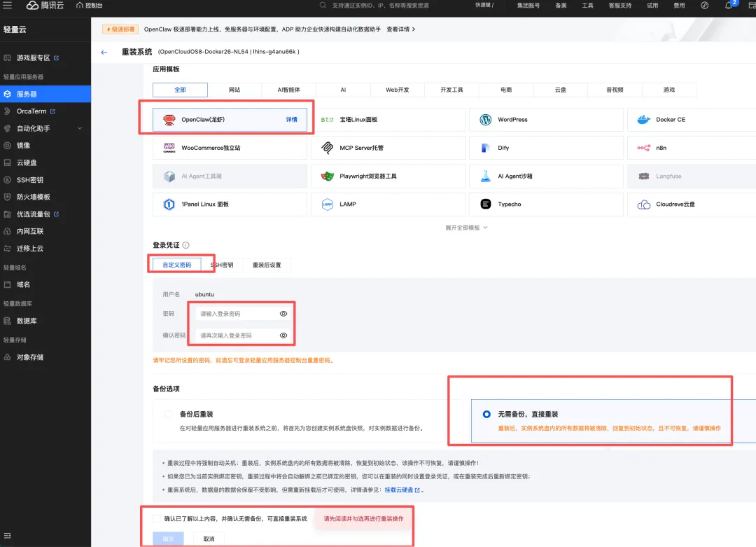Choose the Dify template
The width and height of the screenshot is (756, 547).
tap(546, 148)
